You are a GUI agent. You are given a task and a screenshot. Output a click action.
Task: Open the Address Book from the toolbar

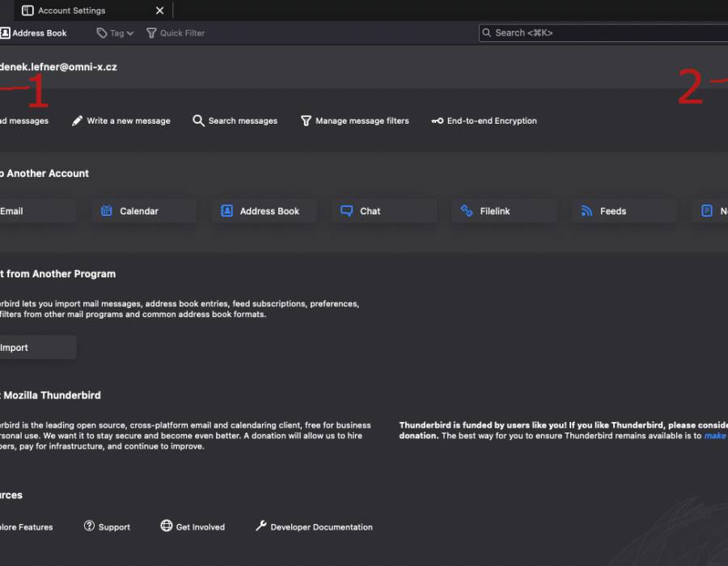tap(33, 33)
